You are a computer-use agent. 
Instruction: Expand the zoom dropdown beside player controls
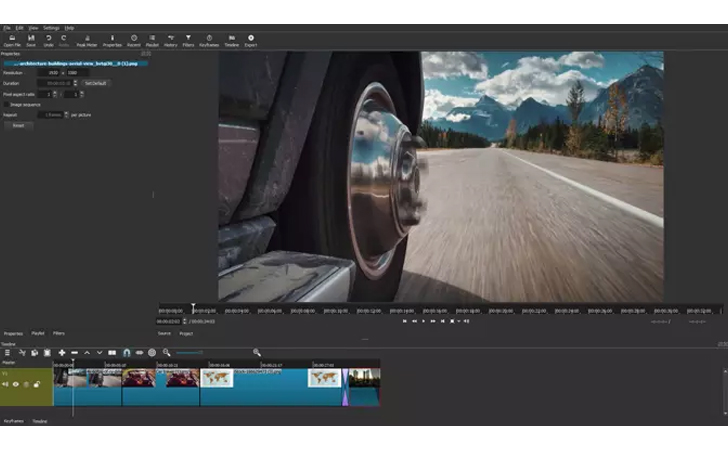[x=459, y=321]
